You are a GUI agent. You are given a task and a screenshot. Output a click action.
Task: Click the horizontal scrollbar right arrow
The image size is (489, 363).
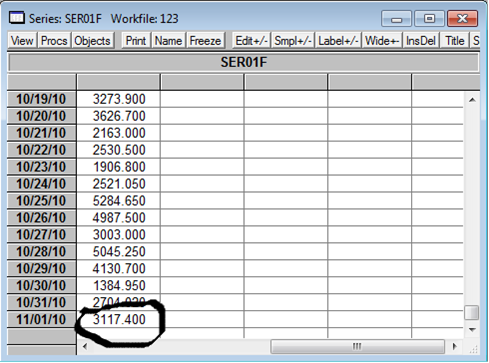(x=454, y=346)
